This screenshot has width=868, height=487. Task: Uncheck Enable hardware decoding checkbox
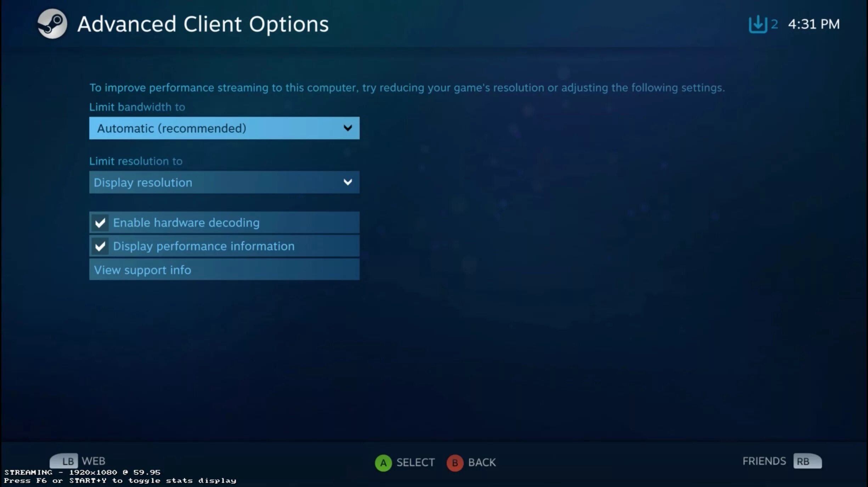pyautogui.click(x=100, y=223)
